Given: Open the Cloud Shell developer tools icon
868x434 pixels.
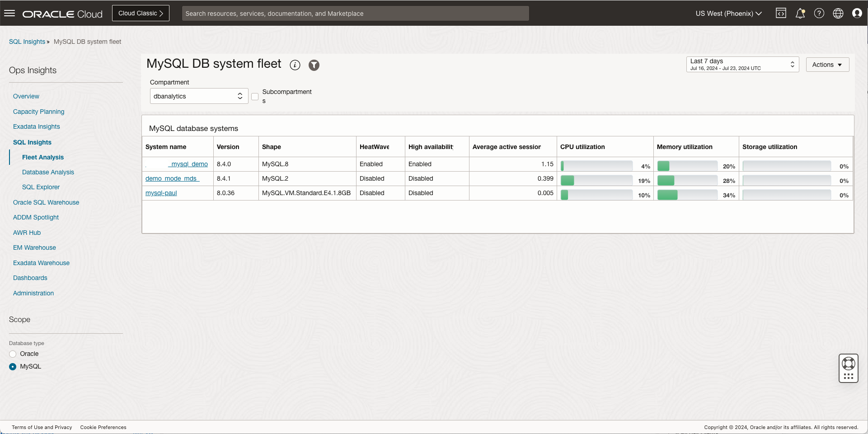Looking at the screenshot, I should (x=781, y=13).
